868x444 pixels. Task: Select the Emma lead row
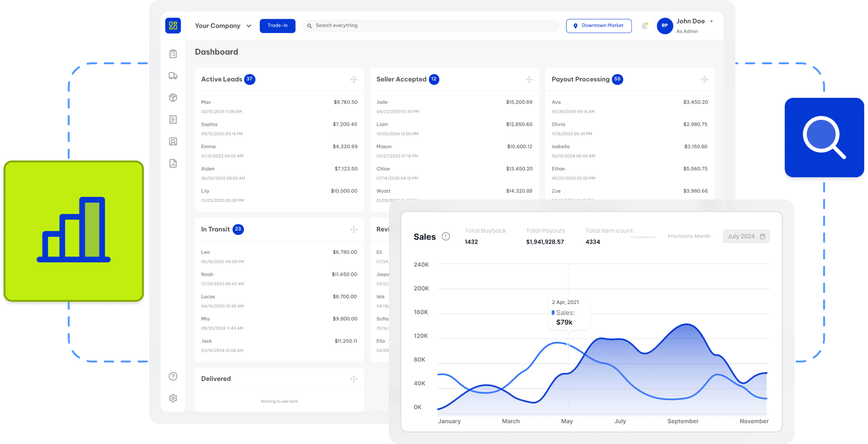point(279,151)
